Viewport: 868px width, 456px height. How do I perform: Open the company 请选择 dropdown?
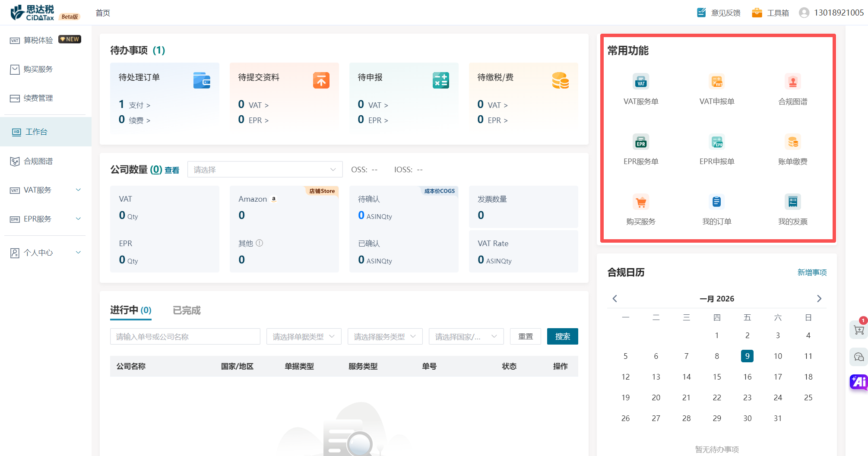pos(265,170)
